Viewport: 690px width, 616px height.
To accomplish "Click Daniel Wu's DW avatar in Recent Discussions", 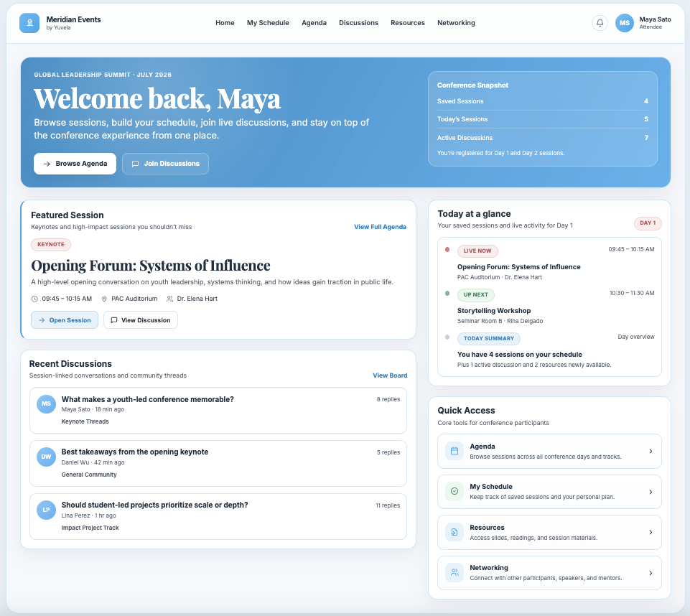I will (x=46, y=457).
